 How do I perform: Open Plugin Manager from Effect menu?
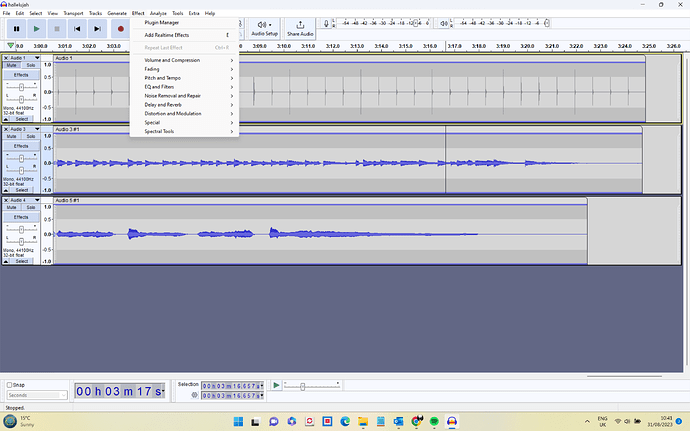click(184, 22)
